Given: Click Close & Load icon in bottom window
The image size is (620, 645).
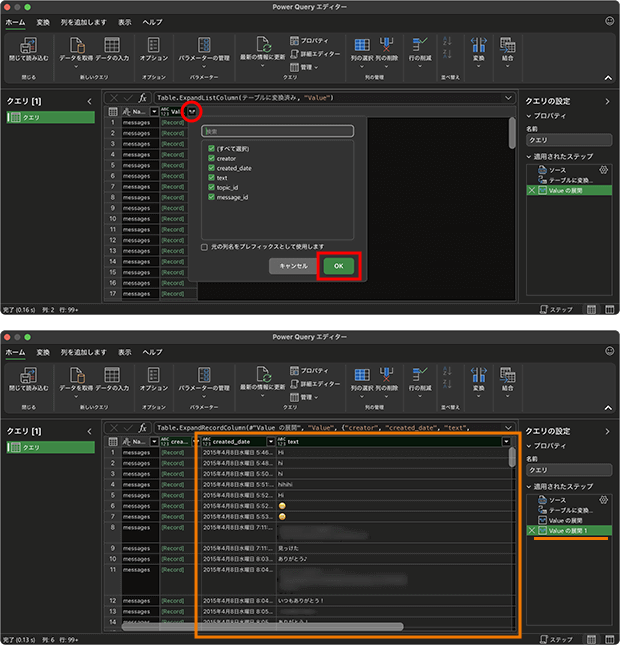Looking at the screenshot, I should click(x=28, y=375).
